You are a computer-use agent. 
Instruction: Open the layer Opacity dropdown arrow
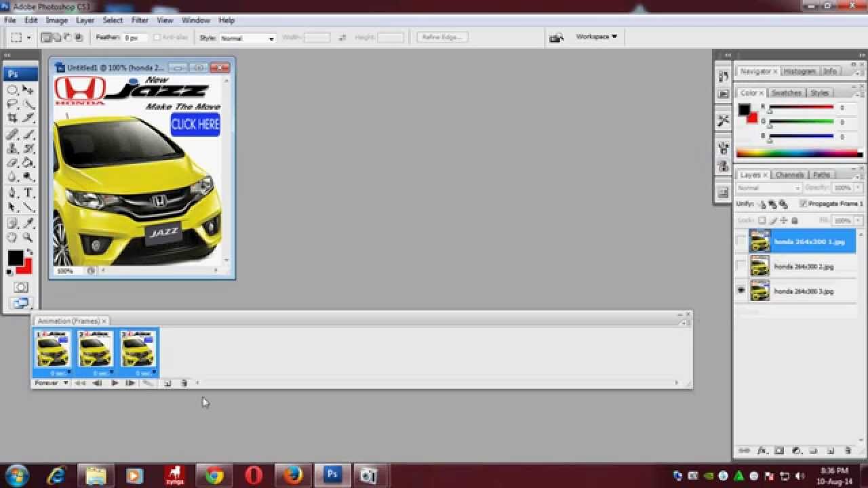857,188
